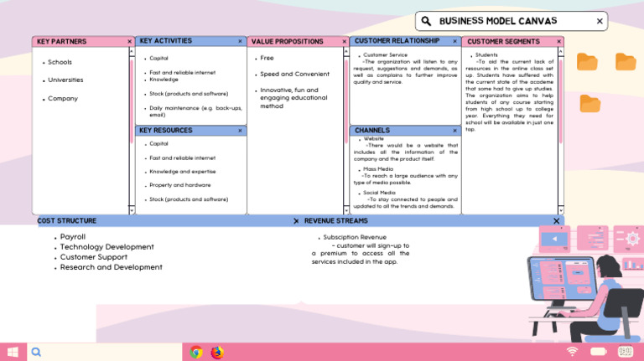Close the Key Partners panel
The width and height of the screenshot is (644, 361).
pos(129,41)
